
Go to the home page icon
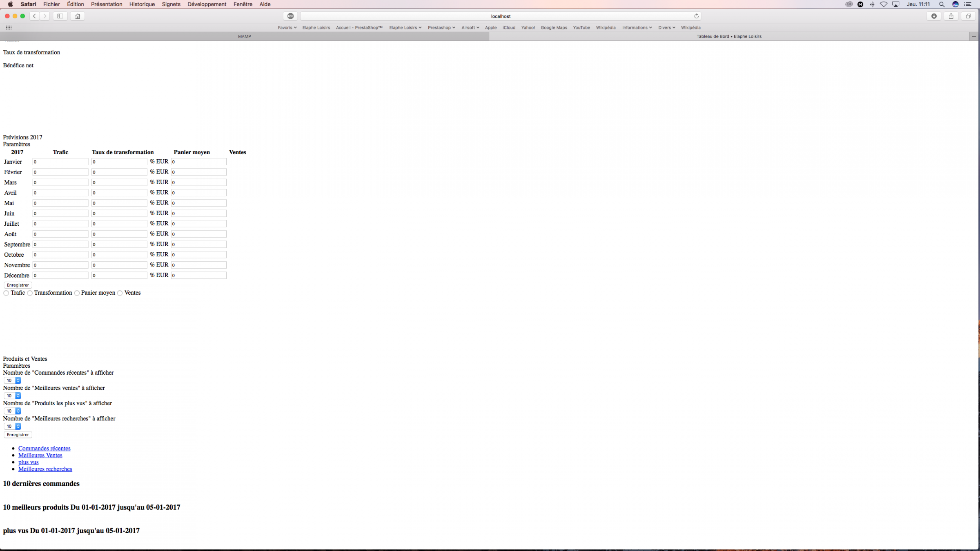point(78,16)
